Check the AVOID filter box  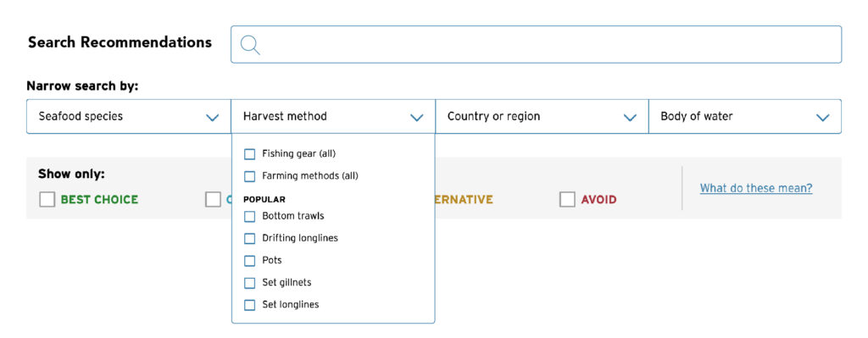(567, 200)
